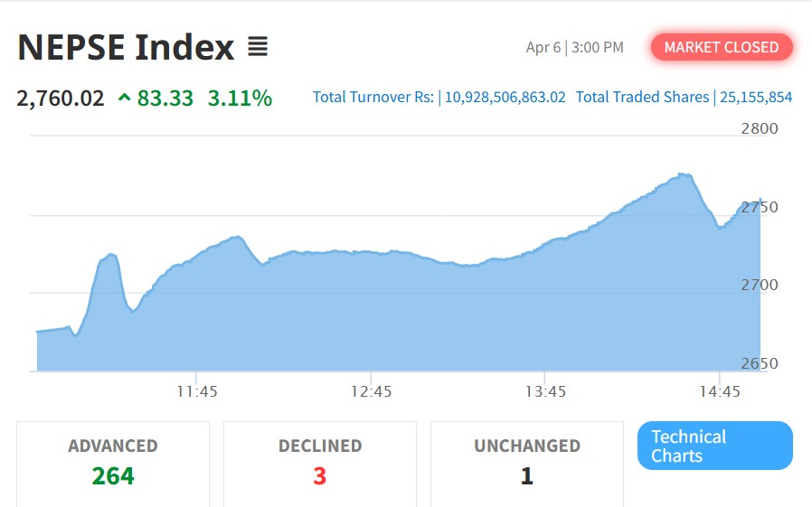Click the NEPSE Index heading
This screenshot has height=507, width=812.
(x=126, y=47)
